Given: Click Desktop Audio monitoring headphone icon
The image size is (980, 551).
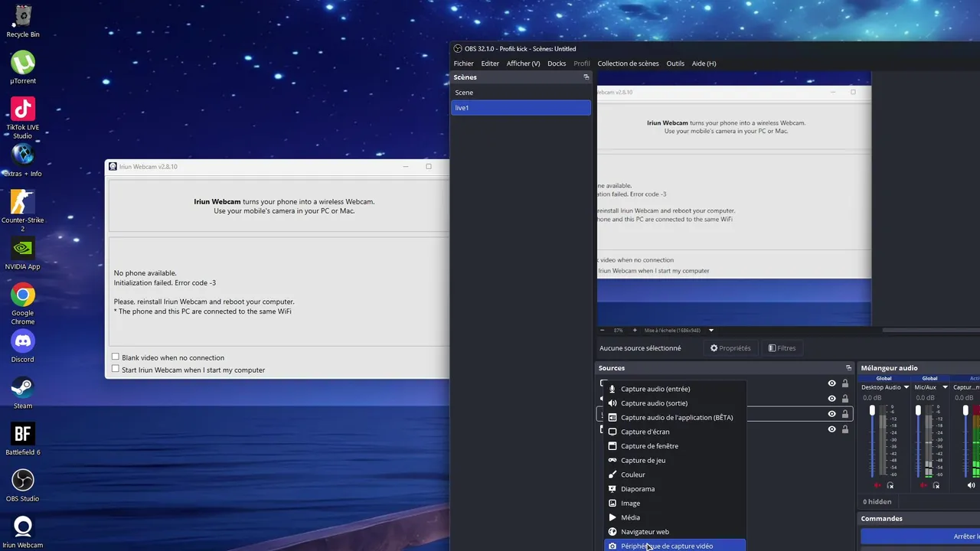Looking at the screenshot, I should click(890, 485).
